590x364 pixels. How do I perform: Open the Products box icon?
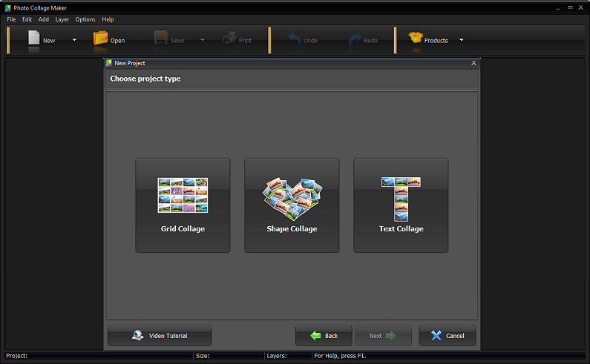(416, 37)
